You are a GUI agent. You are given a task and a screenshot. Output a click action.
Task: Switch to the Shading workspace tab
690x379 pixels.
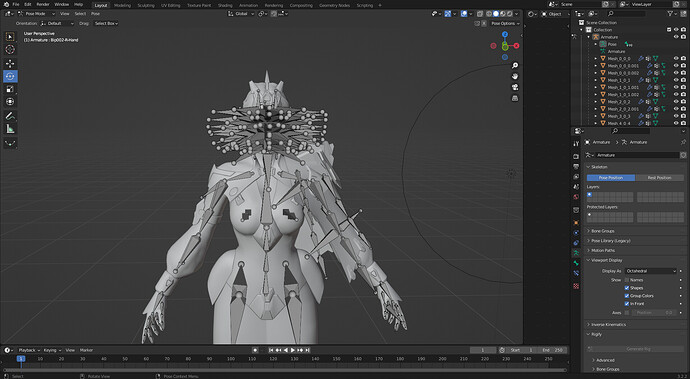pyautogui.click(x=225, y=5)
